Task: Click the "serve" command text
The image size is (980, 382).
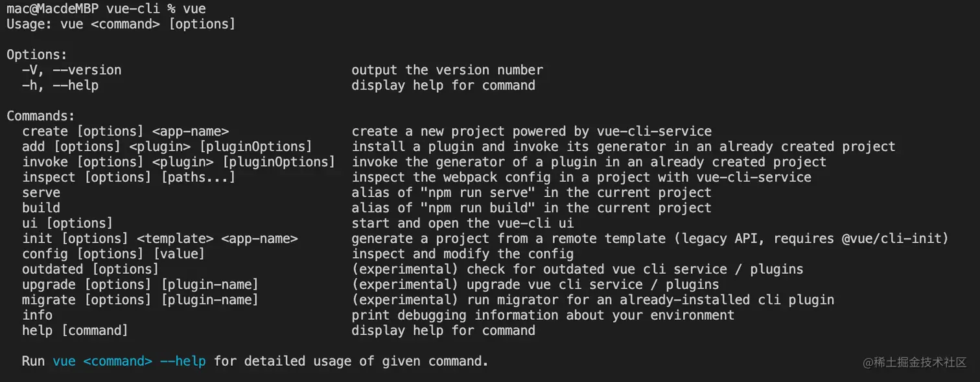Action: click(x=41, y=193)
